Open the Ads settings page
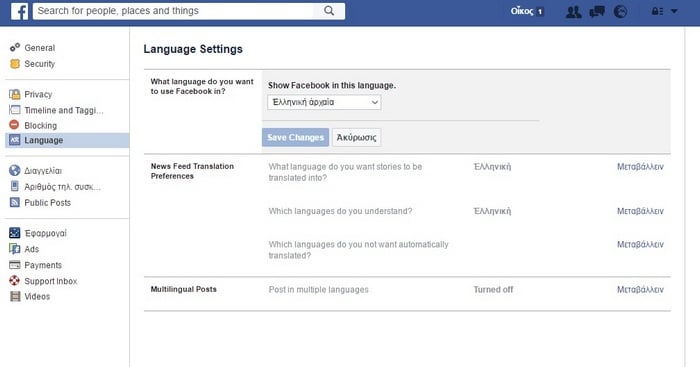Viewport: 700px width, 367px height. (32, 249)
